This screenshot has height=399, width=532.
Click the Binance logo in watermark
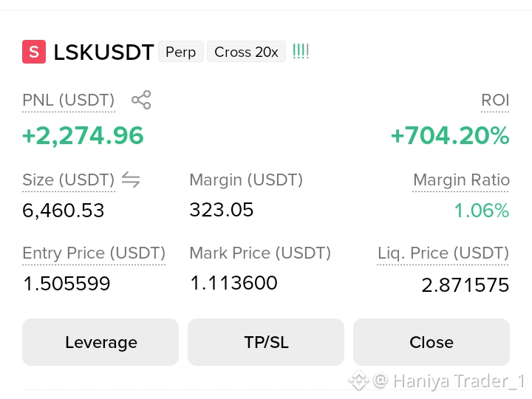point(359,381)
